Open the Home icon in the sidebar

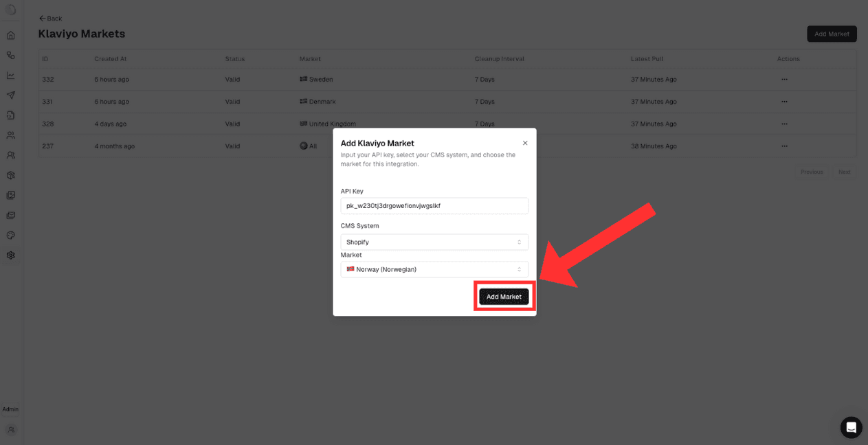tap(11, 35)
